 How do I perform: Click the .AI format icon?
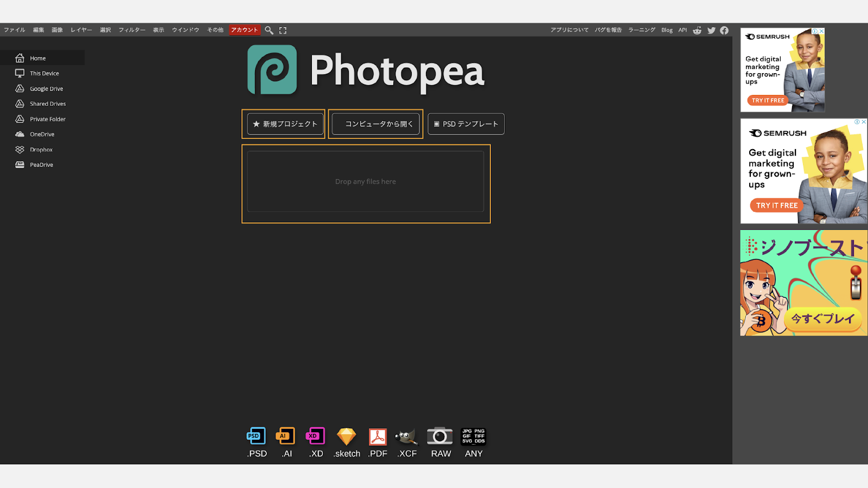coord(285,436)
